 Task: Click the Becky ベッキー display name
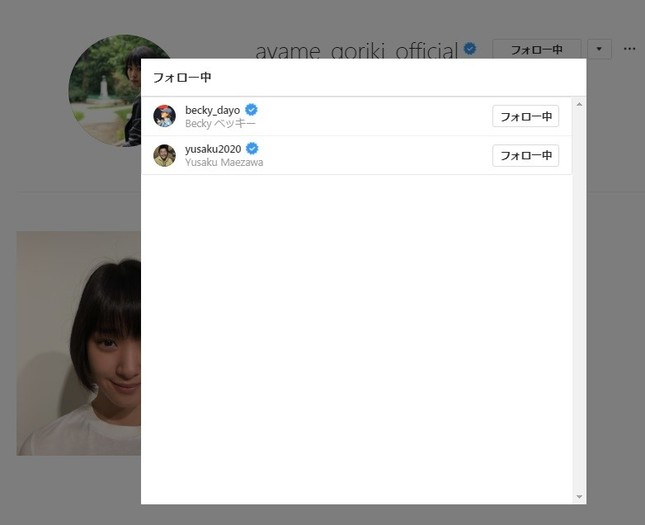click(x=220, y=123)
